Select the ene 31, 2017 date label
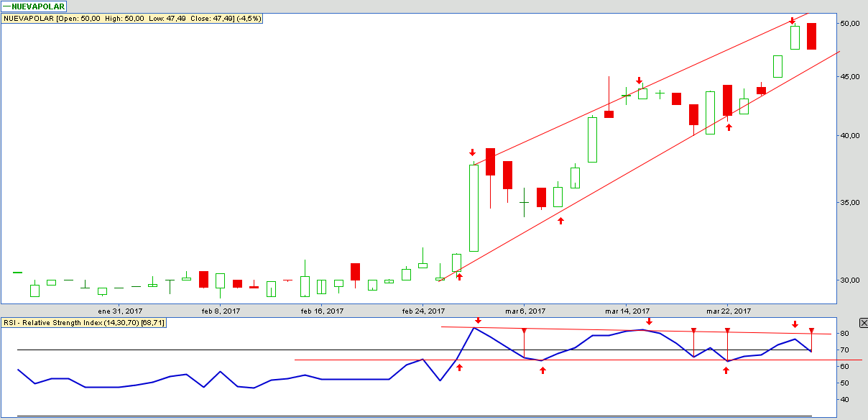Image resolution: width=868 pixels, height=420 pixels. (x=120, y=311)
